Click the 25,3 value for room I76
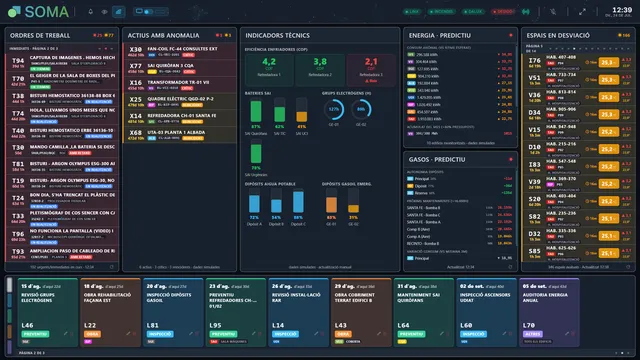 click(x=609, y=62)
